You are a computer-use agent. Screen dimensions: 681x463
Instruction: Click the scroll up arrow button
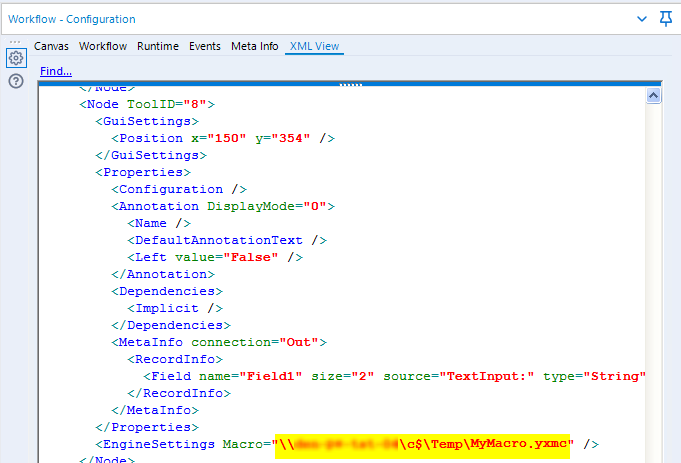point(653,95)
